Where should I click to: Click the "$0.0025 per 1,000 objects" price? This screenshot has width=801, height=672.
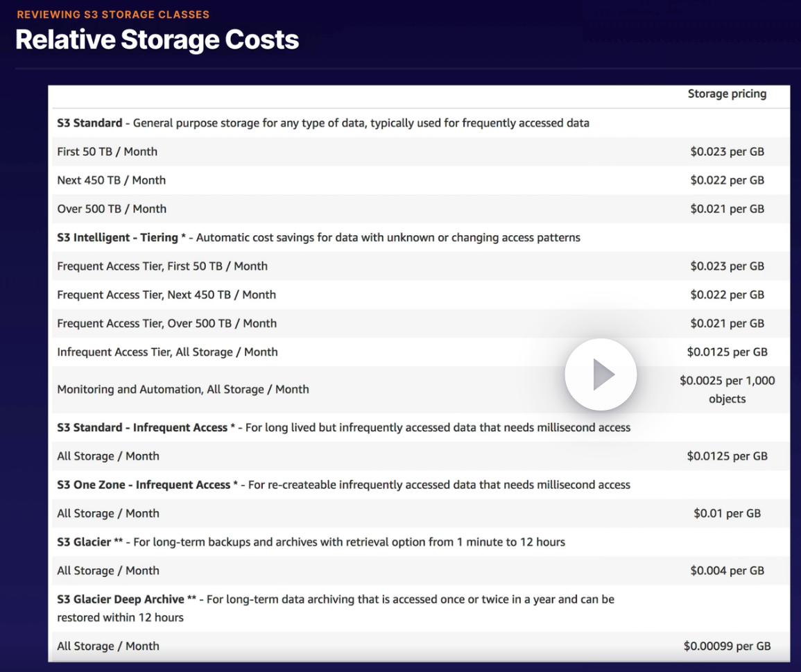(x=727, y=389)
